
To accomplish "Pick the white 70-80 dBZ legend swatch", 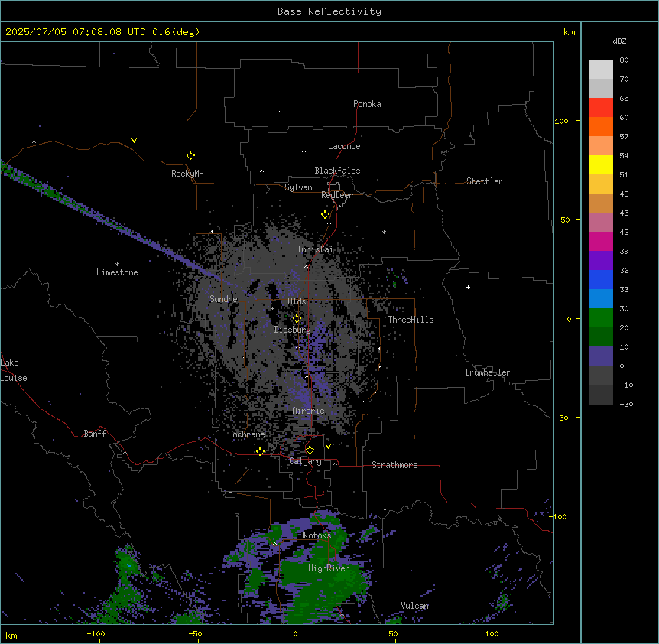I will (601, 70).
